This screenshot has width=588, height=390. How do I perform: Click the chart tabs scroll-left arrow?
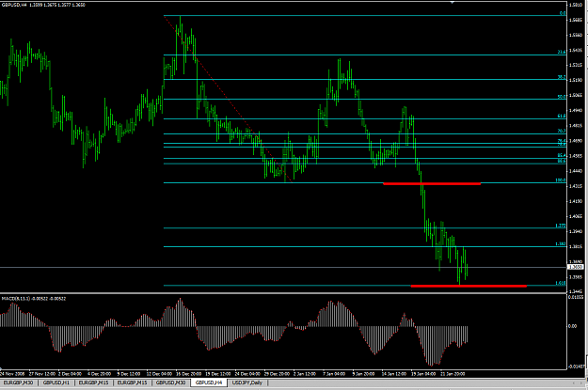tap(574, 382)
